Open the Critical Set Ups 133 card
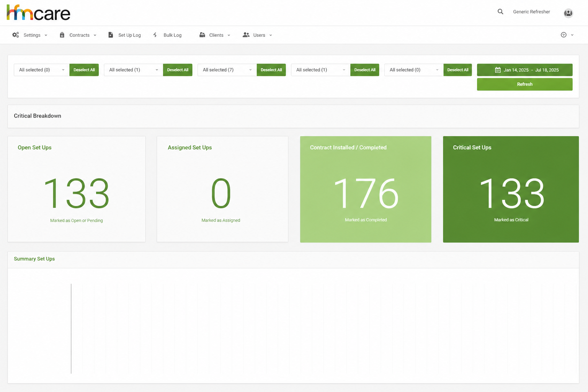 click(511, 189)
